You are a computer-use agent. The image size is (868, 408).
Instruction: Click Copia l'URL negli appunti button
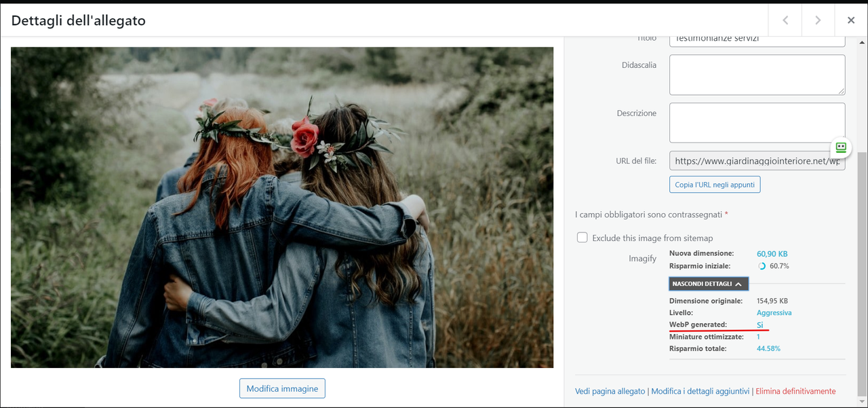tap(715, 184)
